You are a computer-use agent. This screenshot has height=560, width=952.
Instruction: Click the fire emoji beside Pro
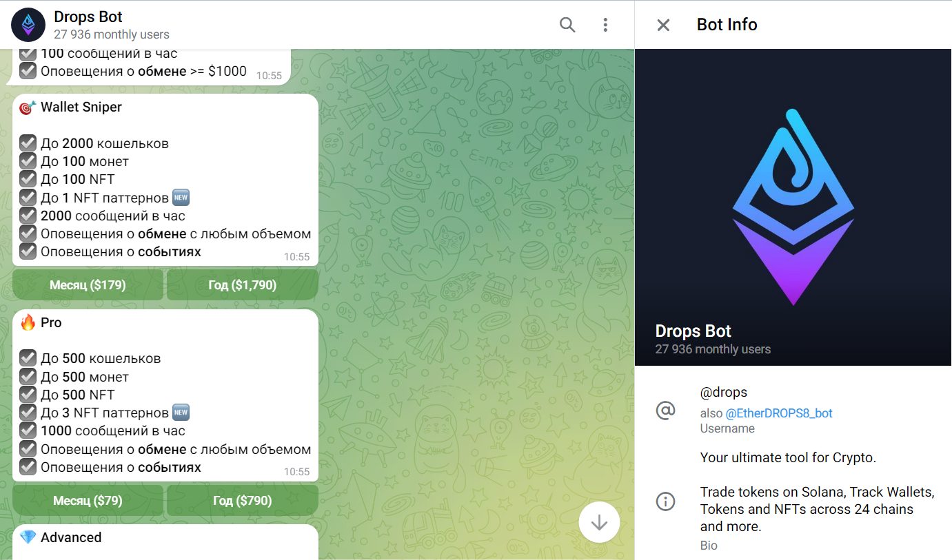pos(28,322)
